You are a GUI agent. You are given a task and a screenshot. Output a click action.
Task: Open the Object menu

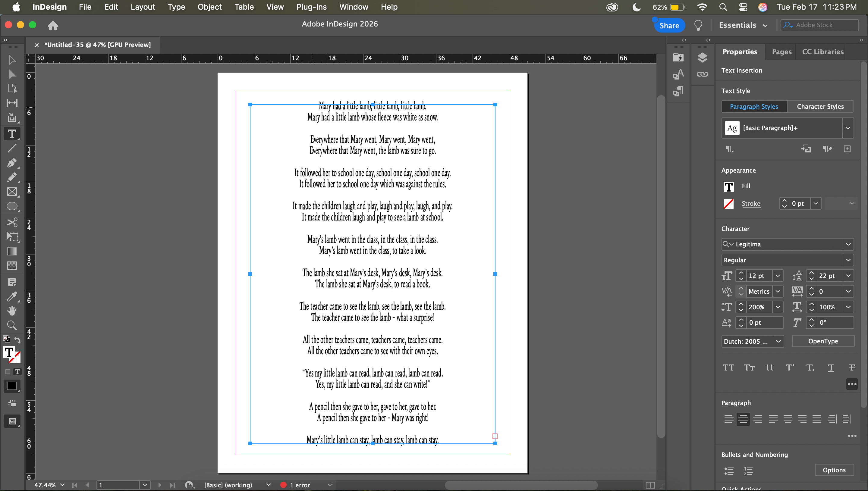tap(209, 7)
